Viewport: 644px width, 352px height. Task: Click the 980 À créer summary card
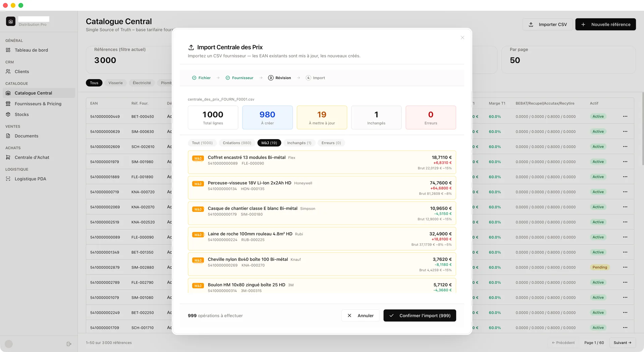click(267, 118)
